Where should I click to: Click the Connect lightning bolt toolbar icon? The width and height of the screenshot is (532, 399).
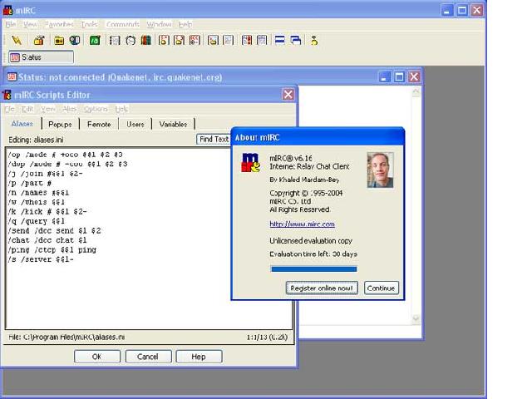coord(17,41)
